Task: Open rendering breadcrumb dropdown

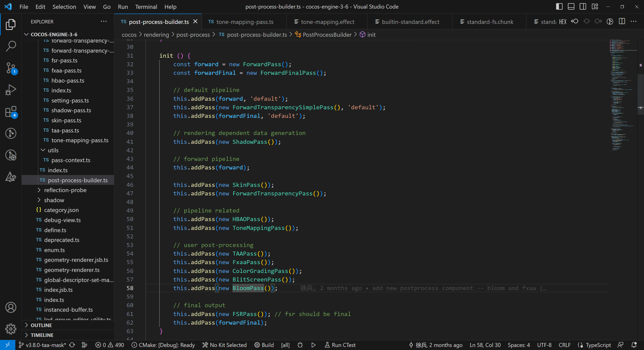Action: (x=156, y=35)
